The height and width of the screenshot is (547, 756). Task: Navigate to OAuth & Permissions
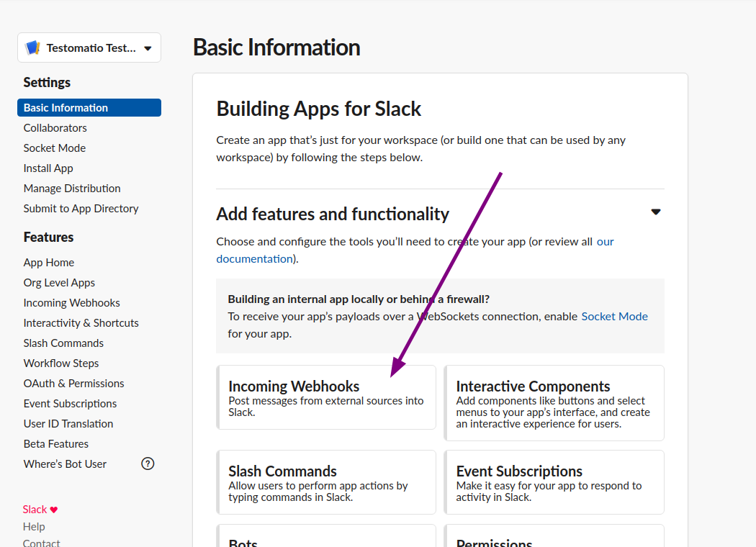click(x=73, y=384)
